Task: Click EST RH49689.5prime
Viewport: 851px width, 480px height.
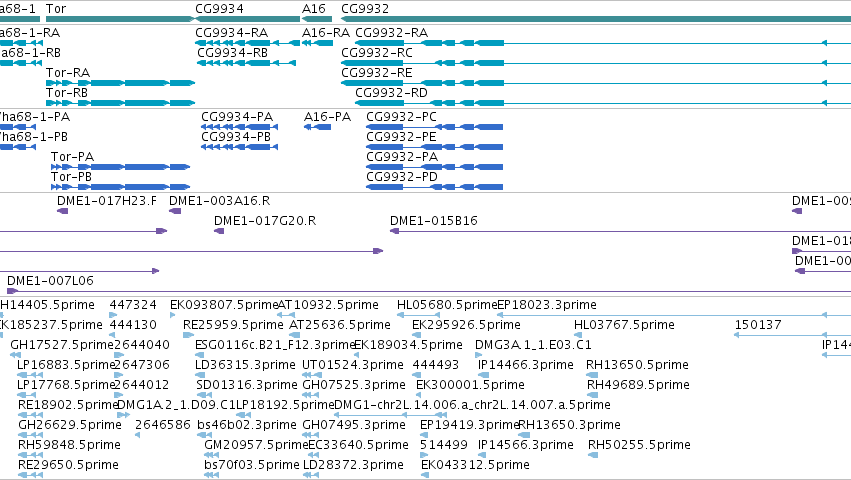Action: (638, 385)
